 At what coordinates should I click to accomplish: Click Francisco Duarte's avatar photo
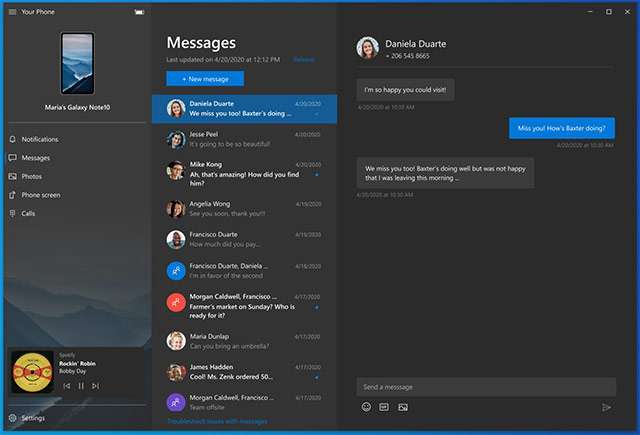click(176, 240)
